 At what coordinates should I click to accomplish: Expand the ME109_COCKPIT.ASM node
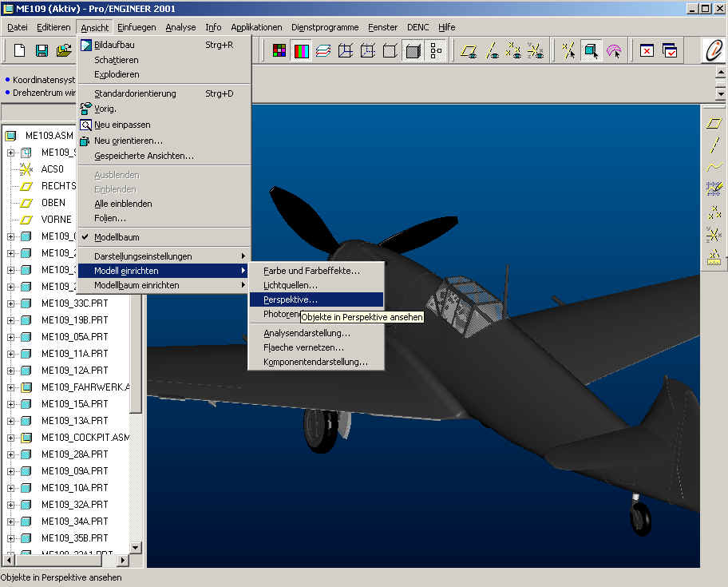click(x=10, y=438)
